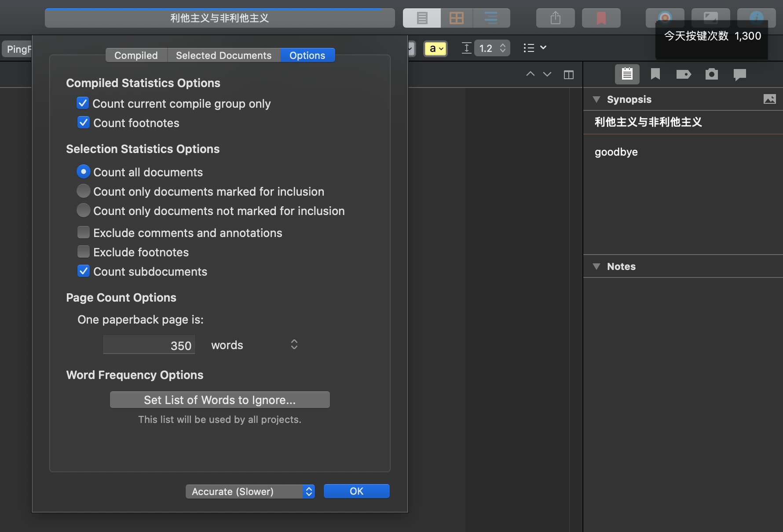The width and height of the screenshot is (783, 532).
Task: Switch to Corkboard view mode
Action: point(456,18)
